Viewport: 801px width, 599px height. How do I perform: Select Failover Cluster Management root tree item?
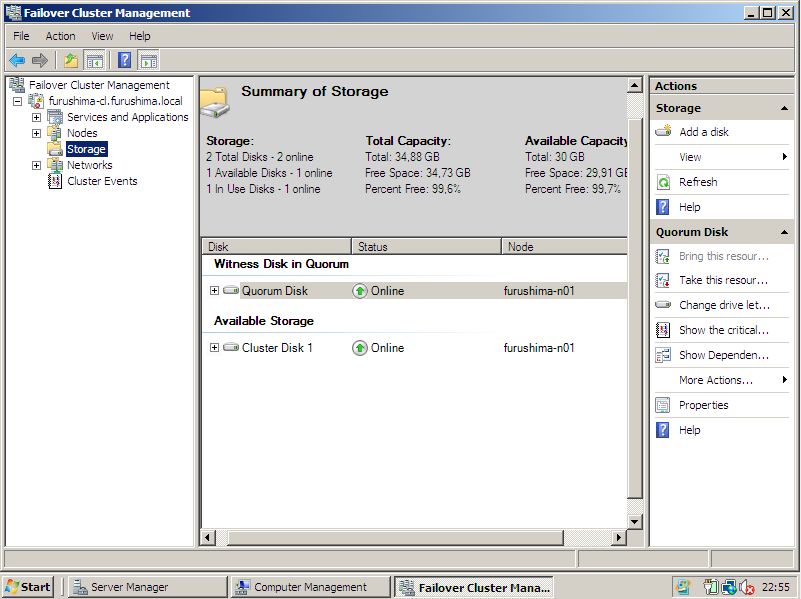click(x=99, y=85)
